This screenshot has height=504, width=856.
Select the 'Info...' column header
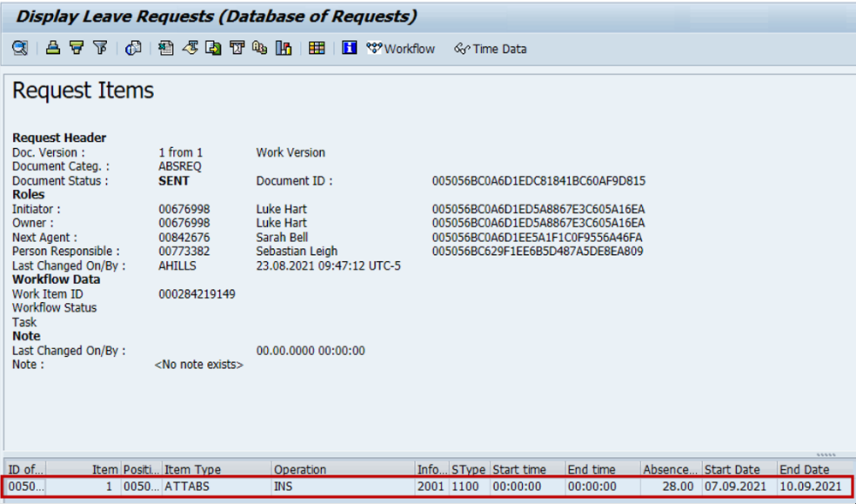431,469
